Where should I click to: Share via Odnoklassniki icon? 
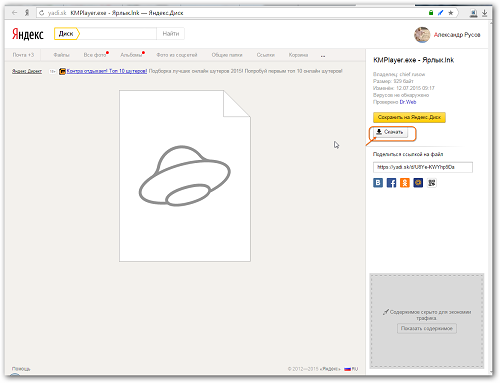point(405,183)
